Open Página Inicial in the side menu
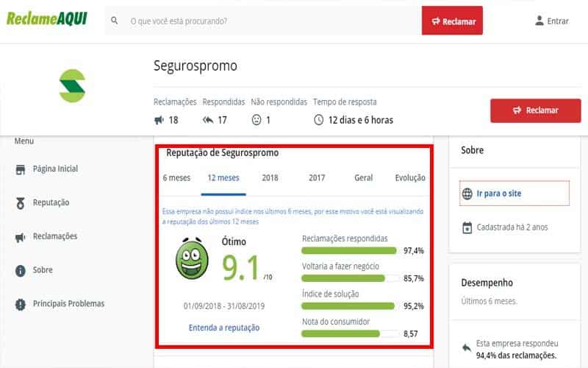The image size is (588, 368). coord(56,169)
